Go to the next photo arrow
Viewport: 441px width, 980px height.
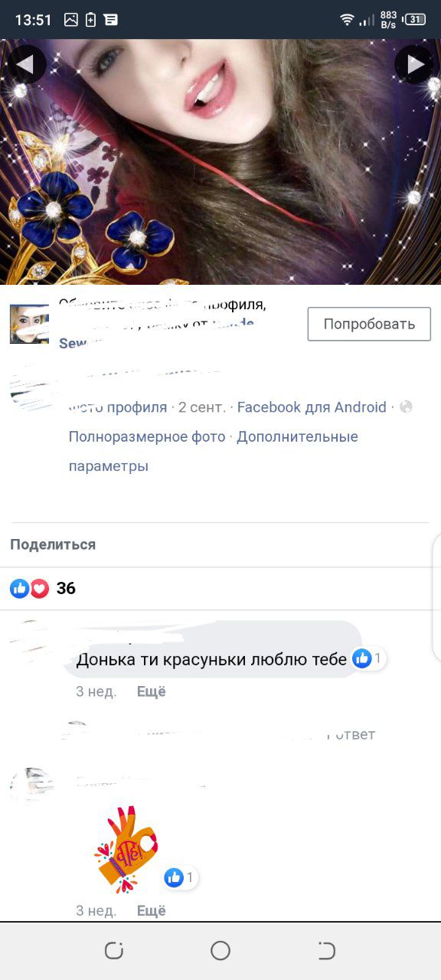point(414,65)
